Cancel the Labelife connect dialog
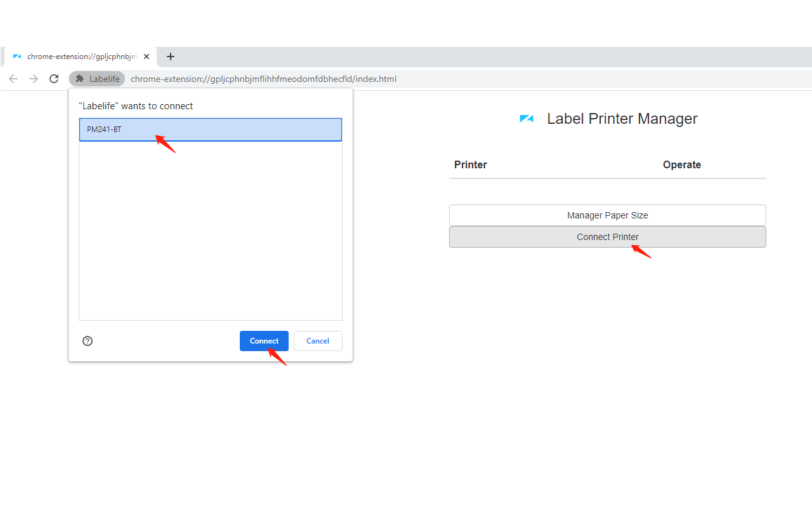812x508 pixels. [318, 341]
